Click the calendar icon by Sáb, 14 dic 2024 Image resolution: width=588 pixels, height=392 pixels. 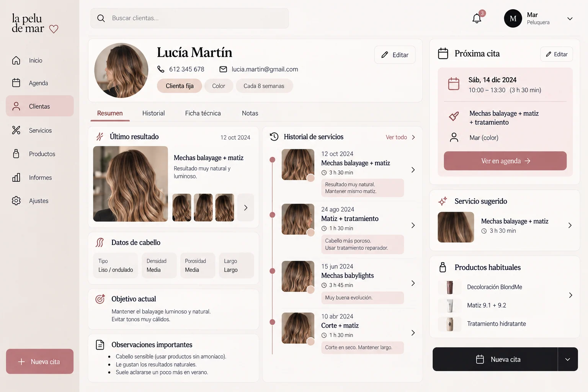tap(454, 83)
